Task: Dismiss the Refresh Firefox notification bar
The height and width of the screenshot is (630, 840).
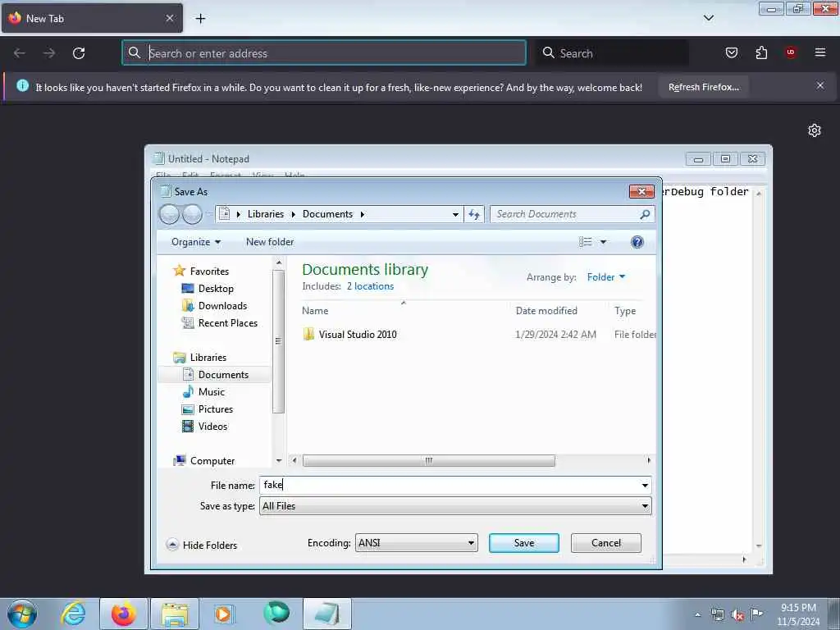Action: tap(820, 85)
